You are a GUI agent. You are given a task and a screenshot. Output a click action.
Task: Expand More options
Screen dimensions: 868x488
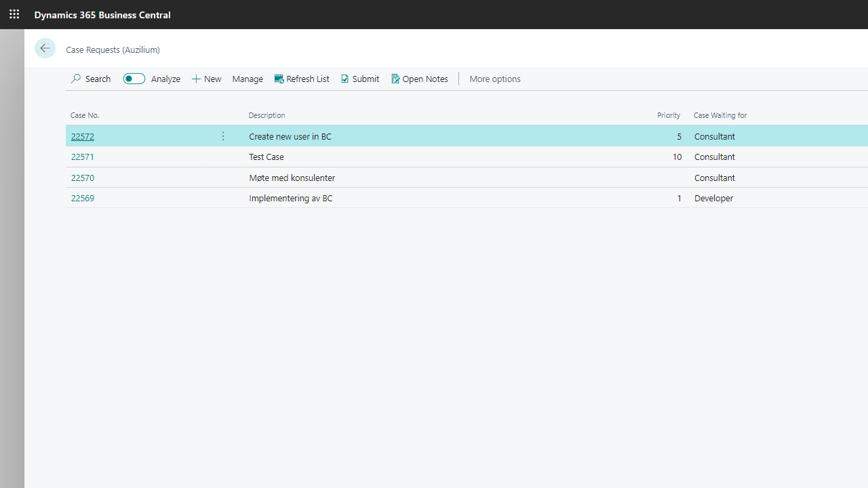coord(494,79)
